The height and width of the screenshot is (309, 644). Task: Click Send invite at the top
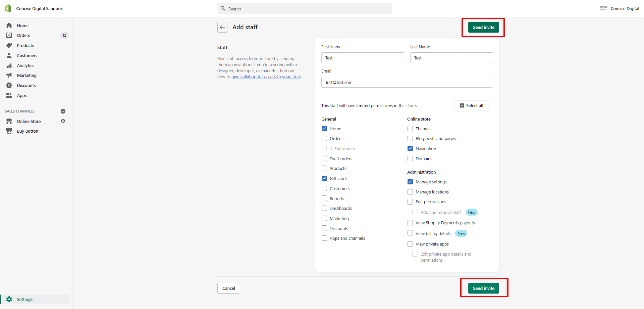click(x=483, y=27)
